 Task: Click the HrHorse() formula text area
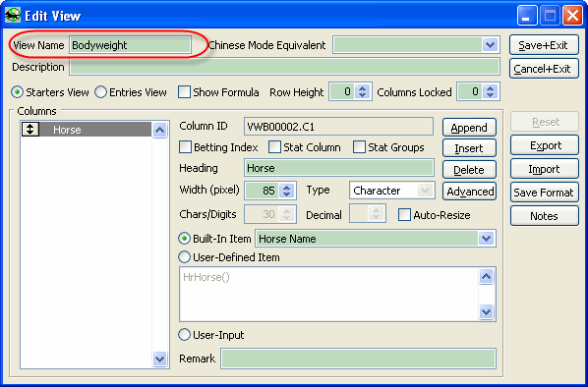coord(328,294)
